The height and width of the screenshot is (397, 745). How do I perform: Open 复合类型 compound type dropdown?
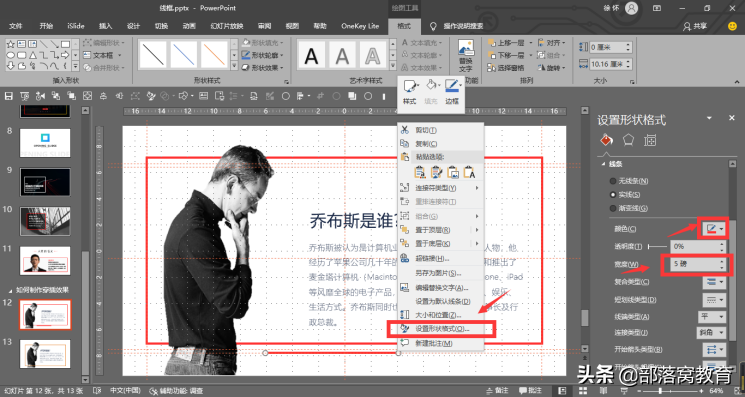click(x=714, y=282)
